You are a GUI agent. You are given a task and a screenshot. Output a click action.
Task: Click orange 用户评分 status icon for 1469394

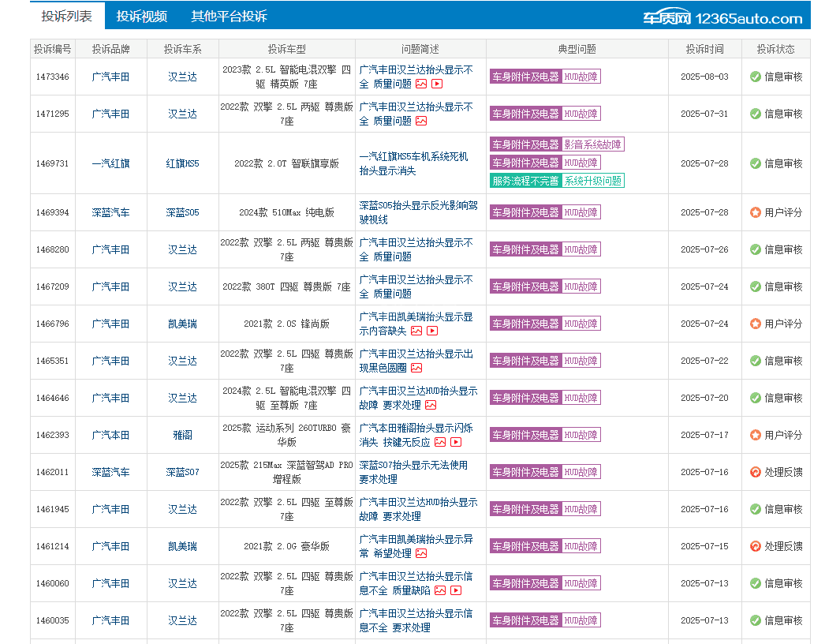[755, 212]
